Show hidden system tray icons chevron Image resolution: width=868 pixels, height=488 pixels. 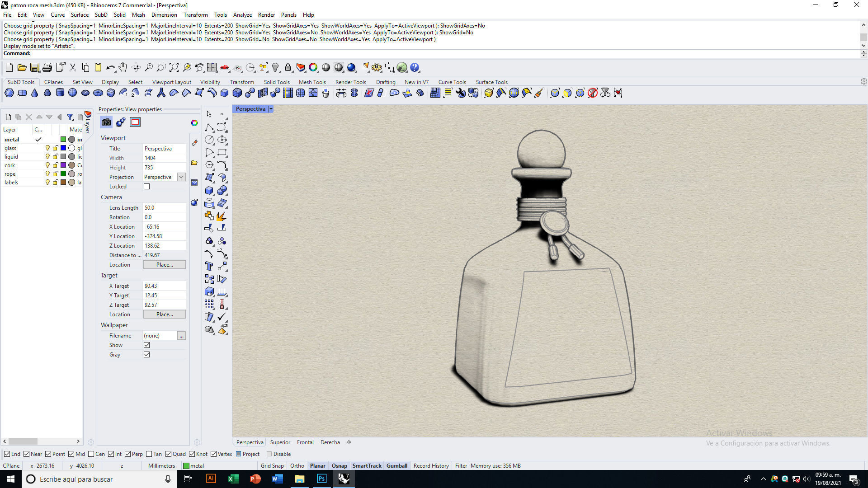[763, 479]
